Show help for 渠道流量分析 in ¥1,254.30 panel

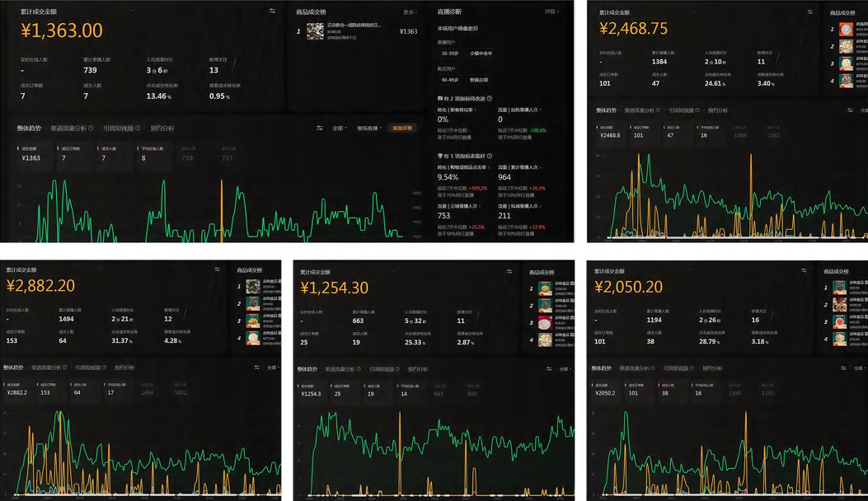[359, 368]
